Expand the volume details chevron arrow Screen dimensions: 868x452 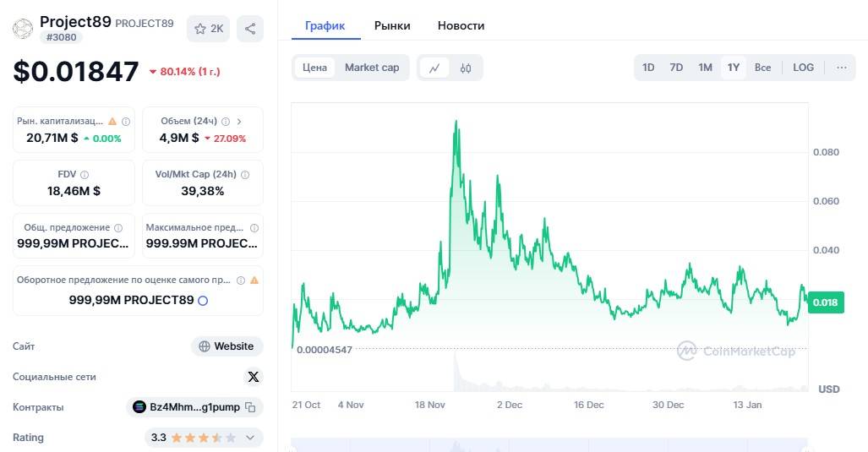(239, 121)
